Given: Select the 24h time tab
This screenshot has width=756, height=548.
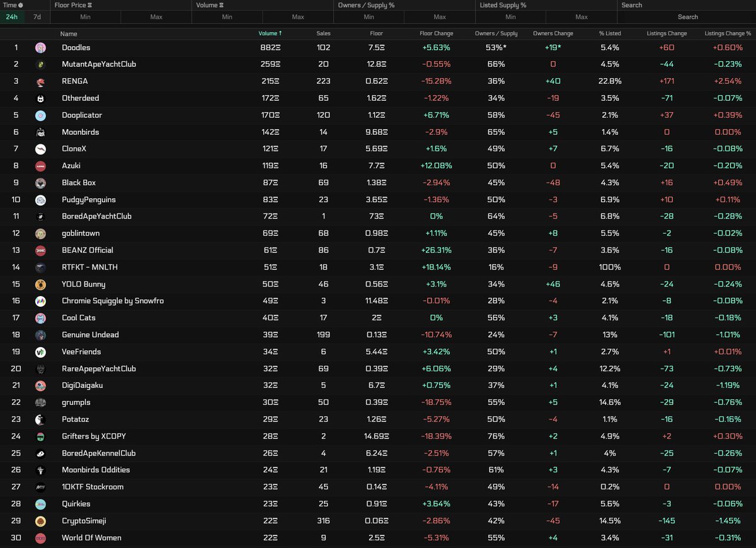Looking at the screenshot, I should pos(12,17).
